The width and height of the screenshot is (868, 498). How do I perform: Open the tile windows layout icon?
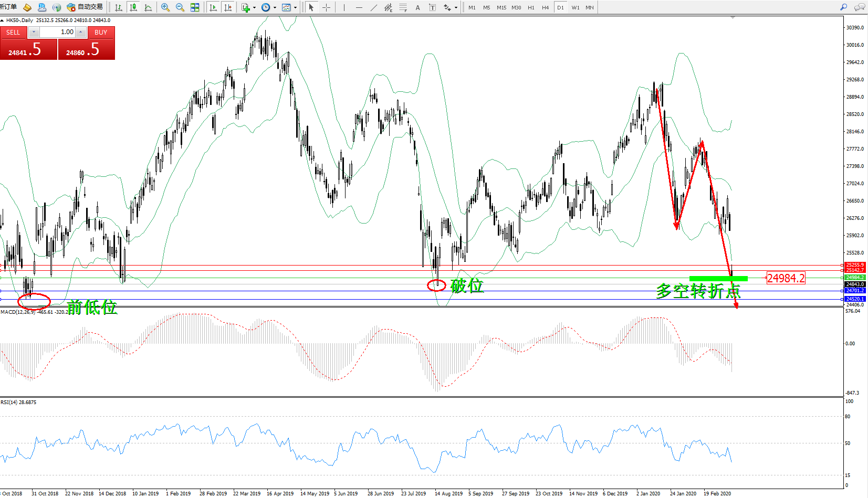click(195, 7)
